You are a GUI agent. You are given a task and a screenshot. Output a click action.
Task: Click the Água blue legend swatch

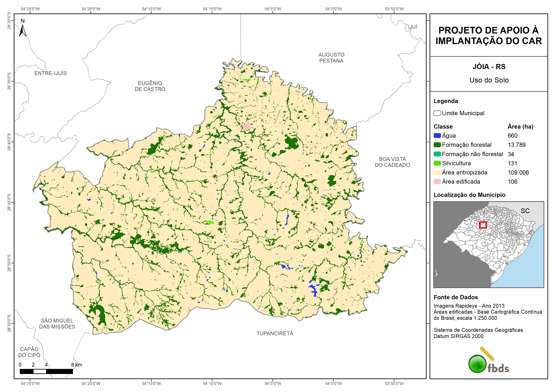click(x=437, y=136)
